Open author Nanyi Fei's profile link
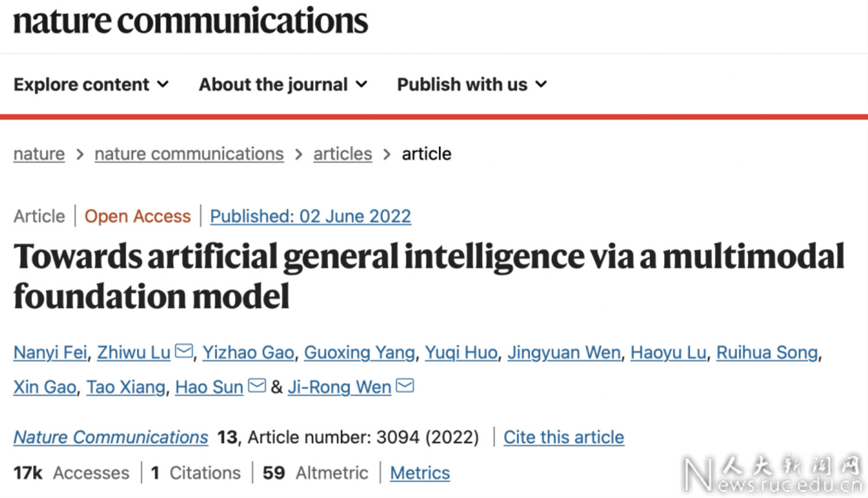Screen dimensions: 868x498 [x=50, y=352]
